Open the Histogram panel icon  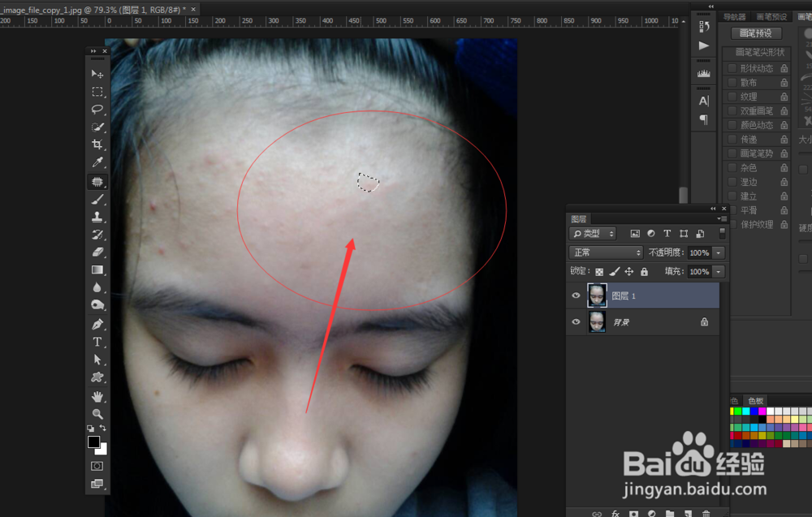pos(704,74)
